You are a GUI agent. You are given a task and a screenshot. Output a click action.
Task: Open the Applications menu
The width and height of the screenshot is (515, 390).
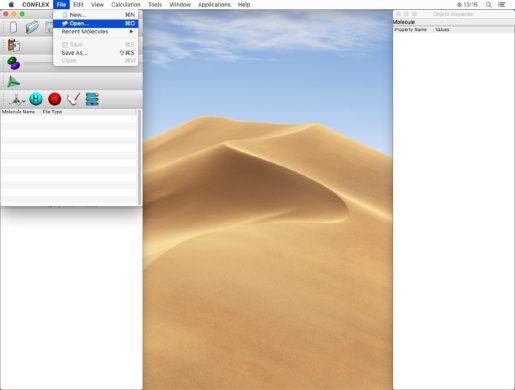[x=214, y=5]
